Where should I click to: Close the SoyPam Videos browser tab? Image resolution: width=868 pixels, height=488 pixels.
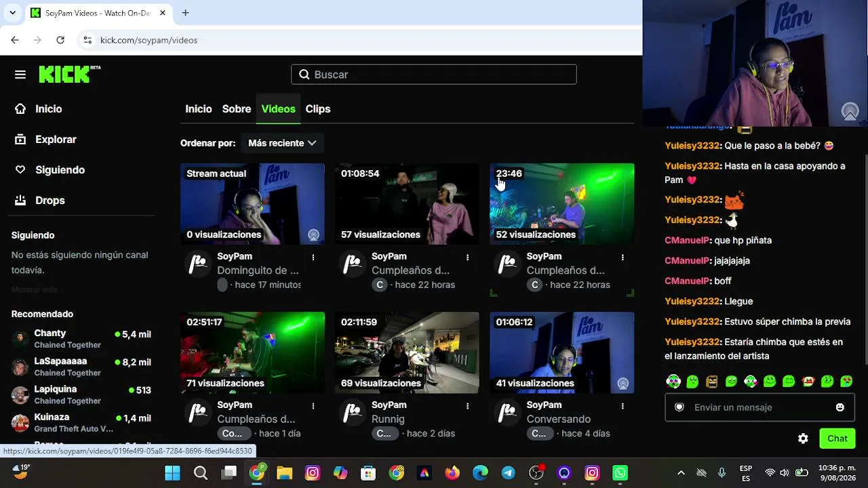163,13
